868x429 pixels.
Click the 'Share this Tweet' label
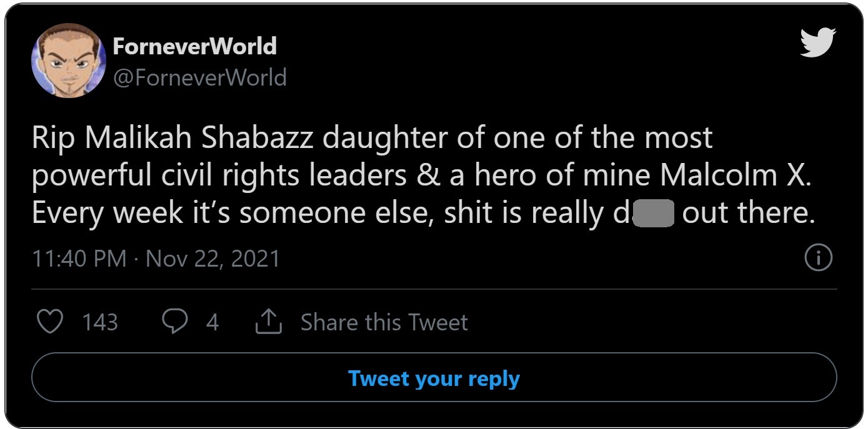[x=386, y=322]
